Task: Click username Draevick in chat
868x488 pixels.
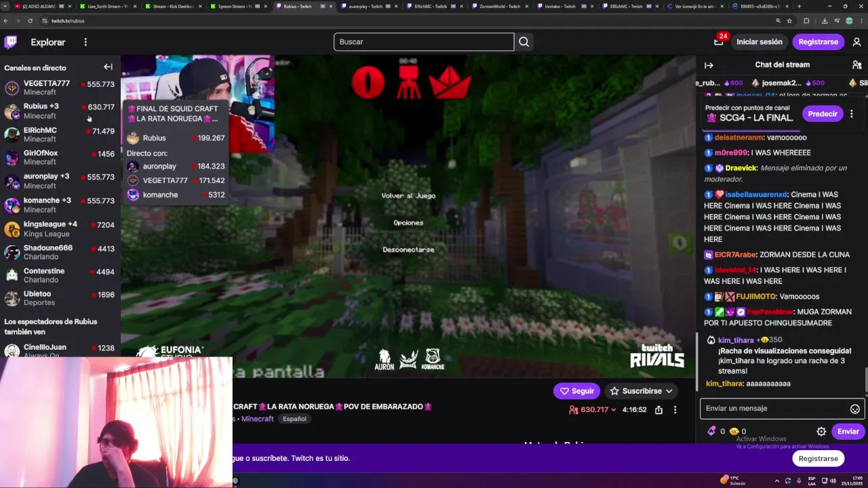Action: click(741, 168)
